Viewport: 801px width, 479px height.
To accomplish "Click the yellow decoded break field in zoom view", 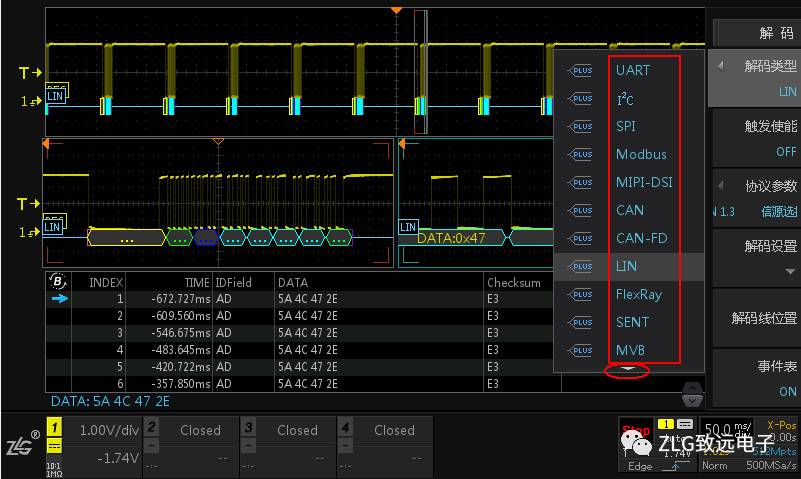I will [127, 237].
